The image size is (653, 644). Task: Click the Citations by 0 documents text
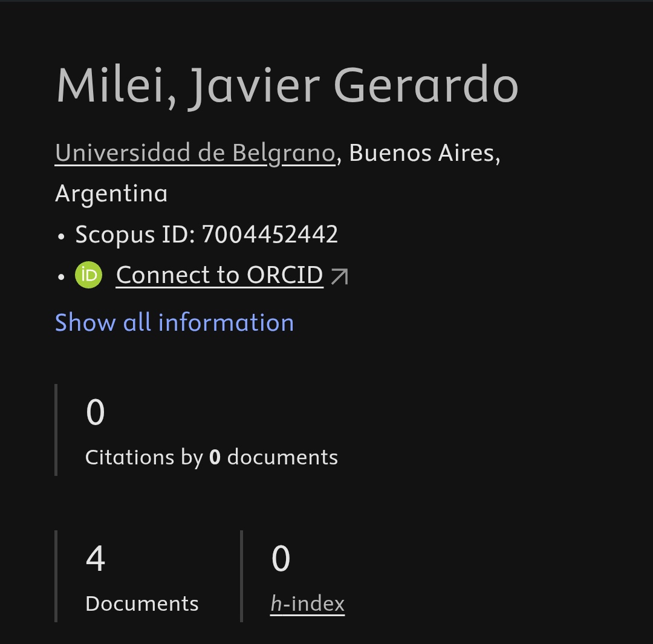(212, 457)
